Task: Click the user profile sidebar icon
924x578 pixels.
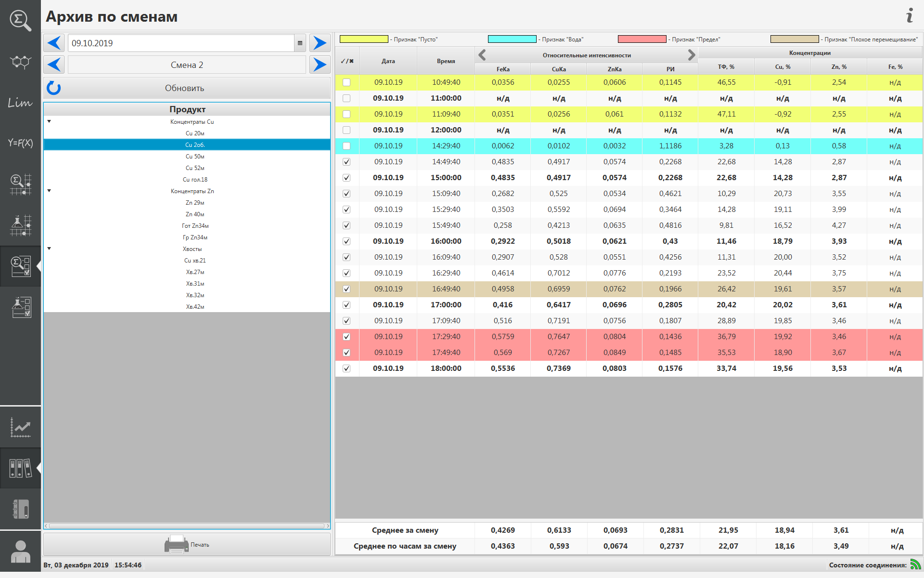Action: [20, 552]
